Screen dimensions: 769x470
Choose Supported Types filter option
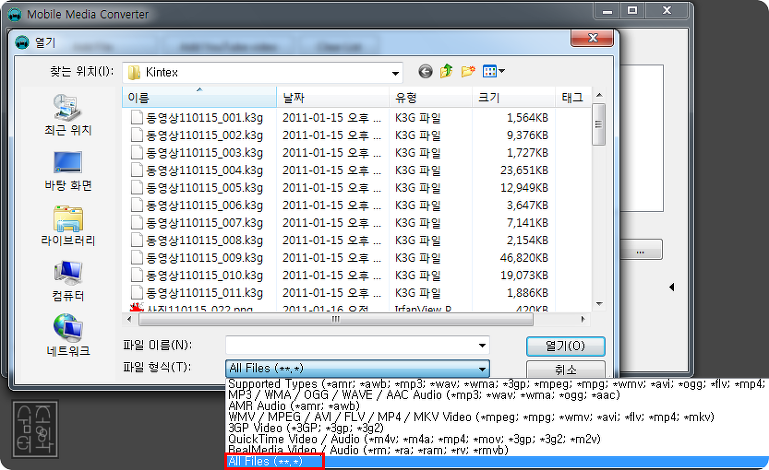(x=496, y=384)
